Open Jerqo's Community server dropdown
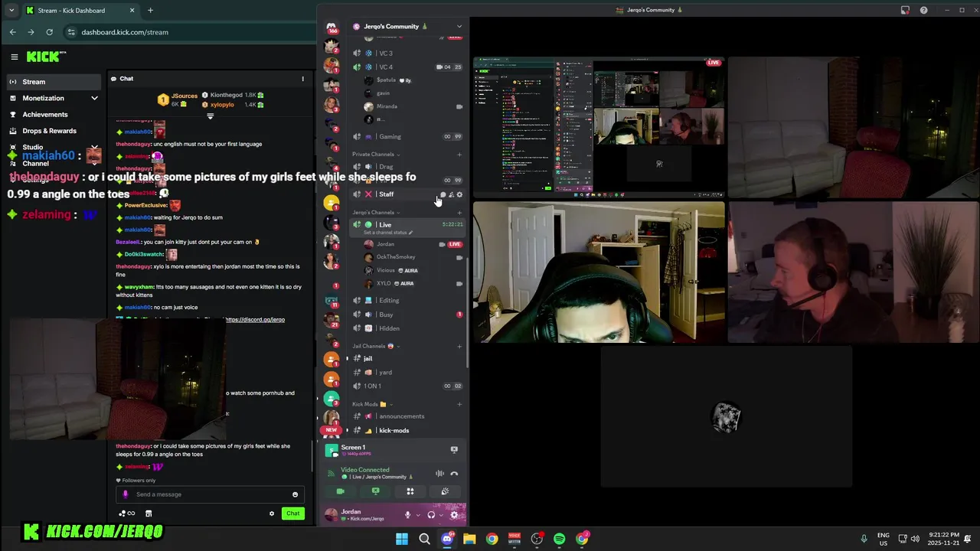 pos(407,26)
